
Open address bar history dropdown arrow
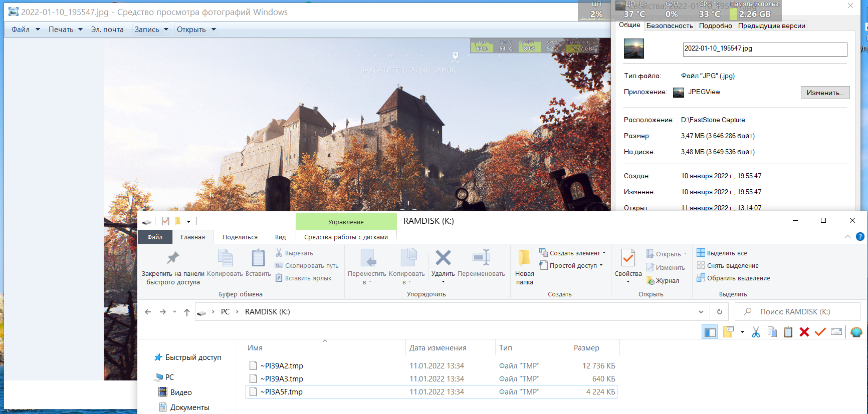701,312
